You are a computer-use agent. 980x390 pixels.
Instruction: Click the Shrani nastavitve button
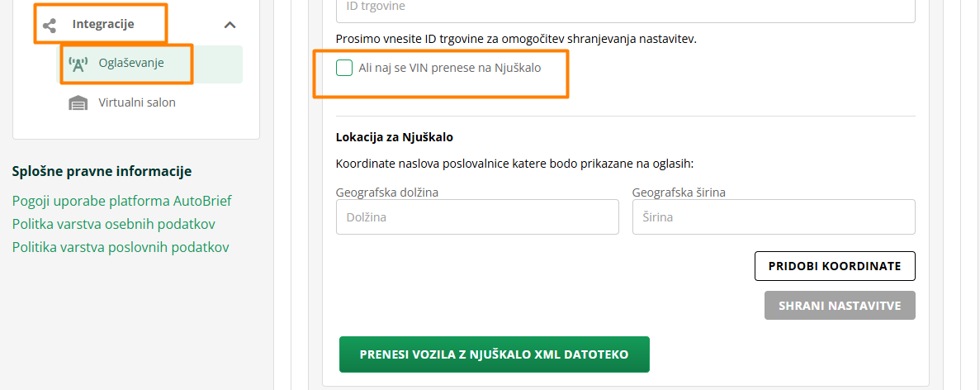[840, 306]
